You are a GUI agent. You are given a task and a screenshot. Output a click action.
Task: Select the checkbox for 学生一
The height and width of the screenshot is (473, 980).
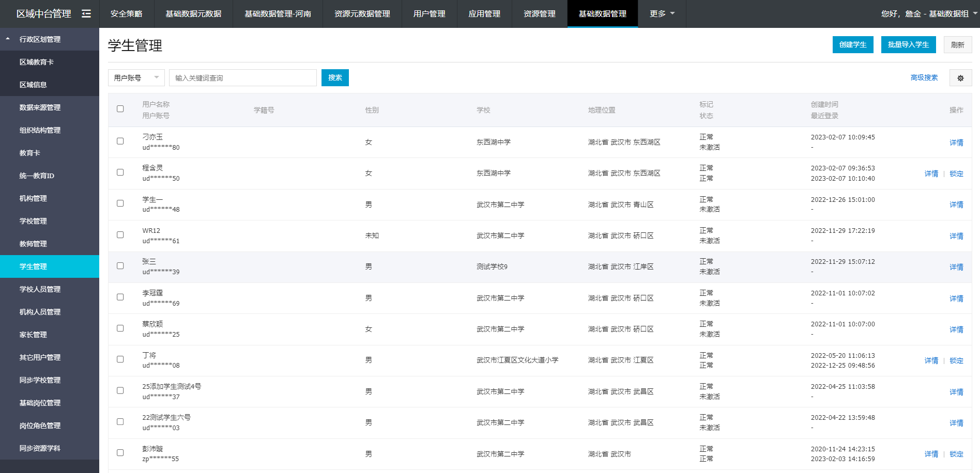click(120, 203)
